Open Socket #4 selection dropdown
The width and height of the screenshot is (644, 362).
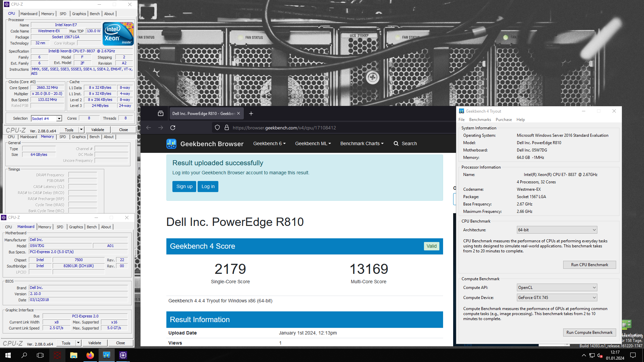coord(59,119)
